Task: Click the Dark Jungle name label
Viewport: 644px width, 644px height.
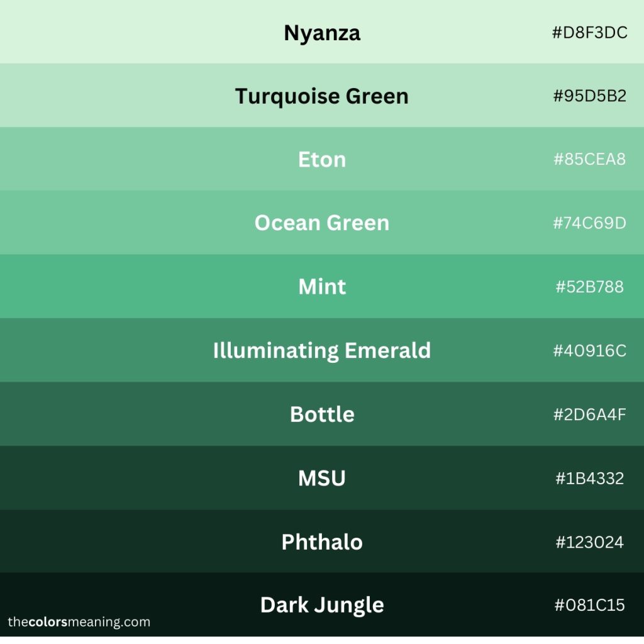Action: point(322,605)
